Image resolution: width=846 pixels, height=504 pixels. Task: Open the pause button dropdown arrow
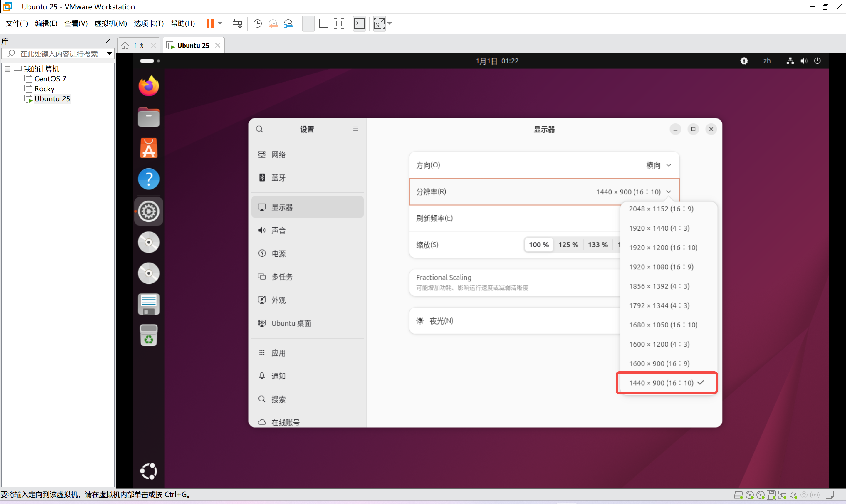tap(220, 23)
